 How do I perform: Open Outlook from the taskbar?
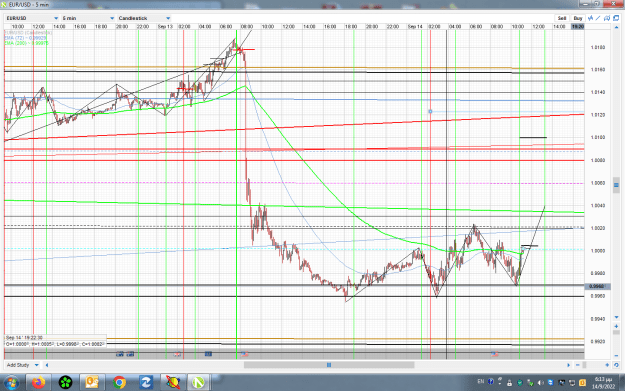[92, 383]
